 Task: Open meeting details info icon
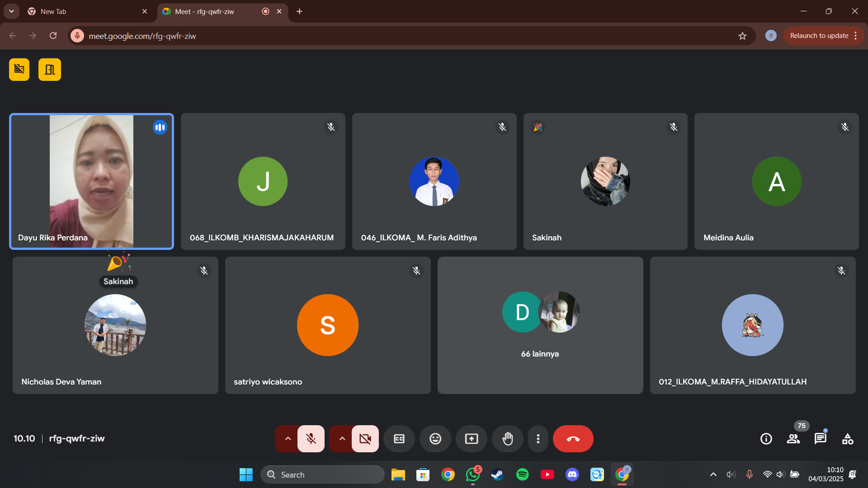[x=766, y=439]
